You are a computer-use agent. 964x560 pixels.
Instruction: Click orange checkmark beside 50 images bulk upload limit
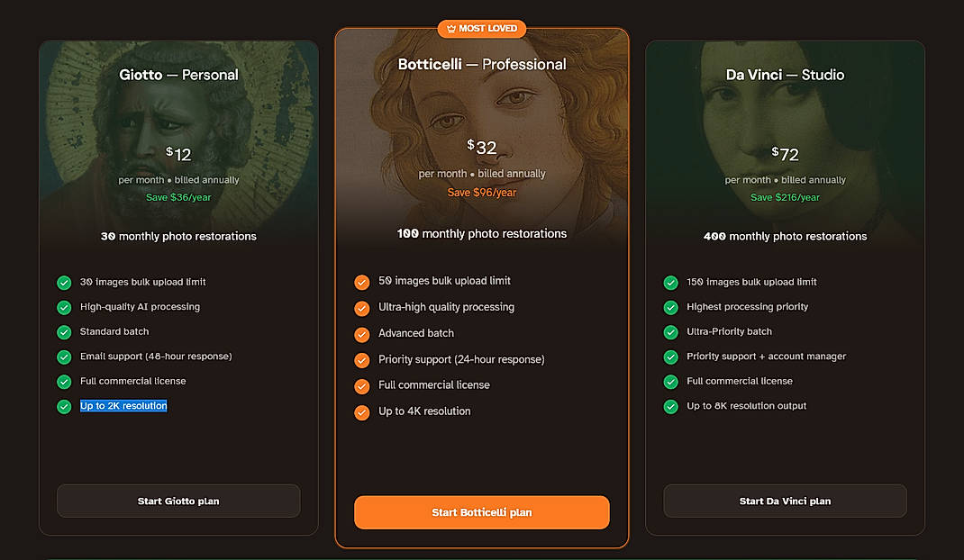coord(361,282)
